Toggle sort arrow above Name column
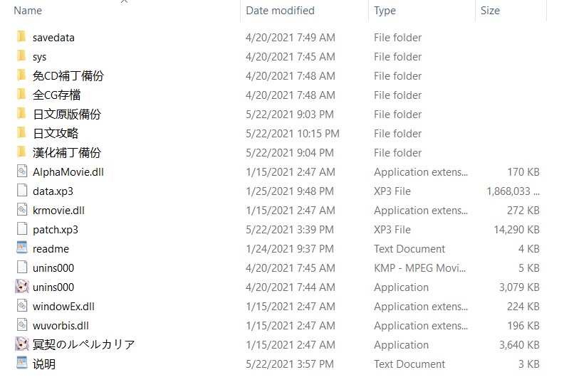This screenshot has height=392, width=569. click(124, 2)
